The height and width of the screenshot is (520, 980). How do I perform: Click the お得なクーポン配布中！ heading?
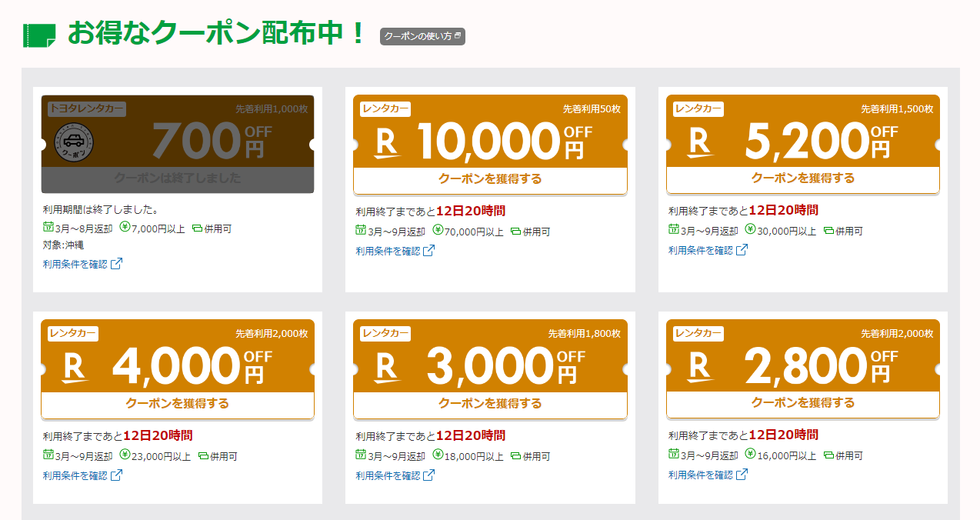pyautogui.click(x=217, y=35)
